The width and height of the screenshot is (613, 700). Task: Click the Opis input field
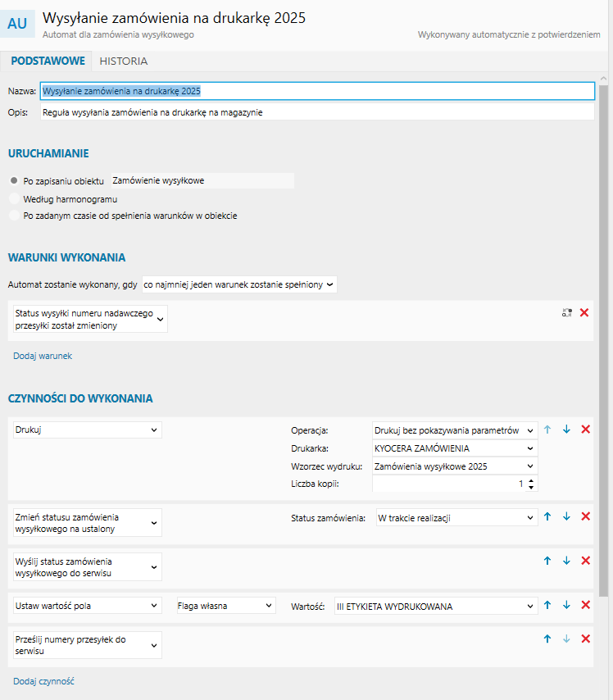click(317, 112)
